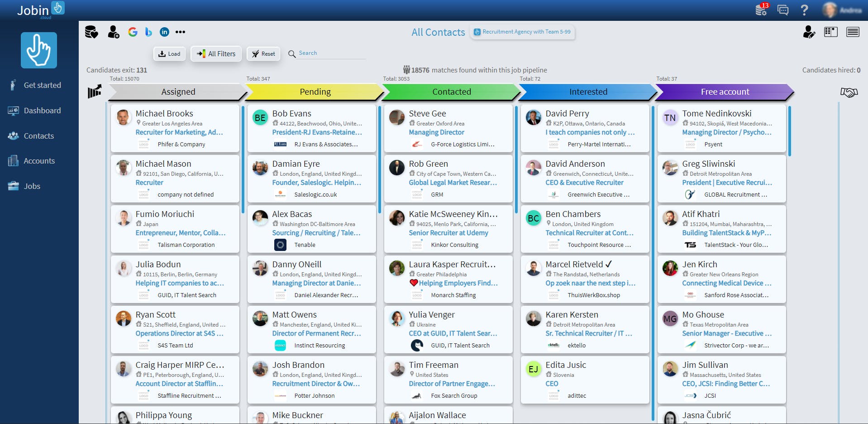This screenshot has width=868, height=424.
Task: Click Tenable company logo on Alex Bacas card
Action: 280,245
